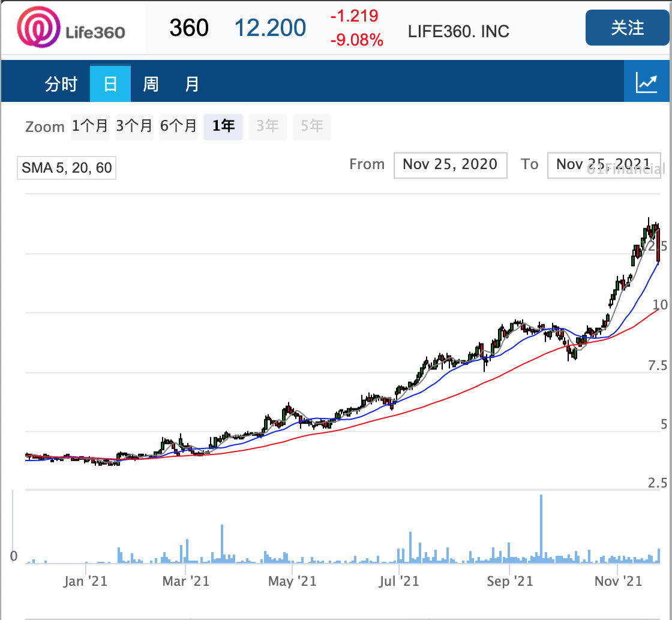Viewport: 672px width, 620px height.
Task: Switch to the 分时 intraday tab
Action: [62, 84]
